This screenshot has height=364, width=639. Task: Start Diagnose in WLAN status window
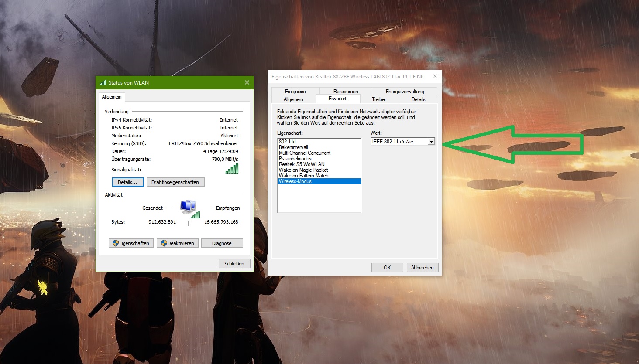[222, 243]
